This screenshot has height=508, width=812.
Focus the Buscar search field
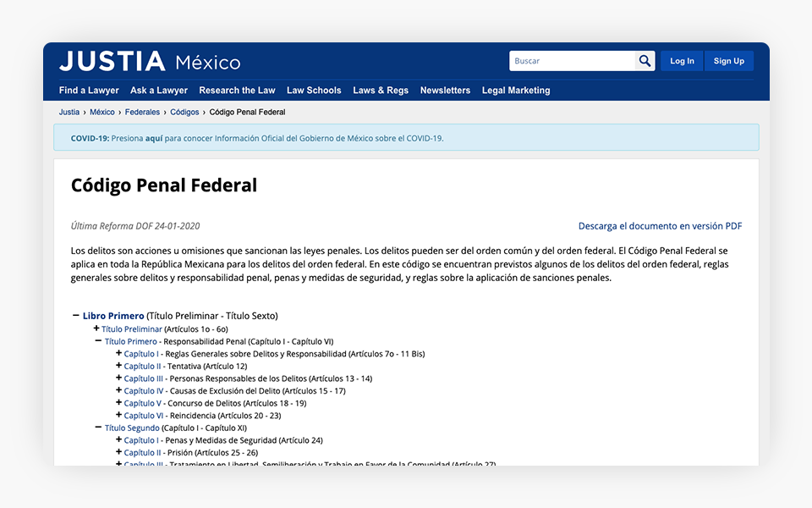pyautogui.click(x=573, y=61)
